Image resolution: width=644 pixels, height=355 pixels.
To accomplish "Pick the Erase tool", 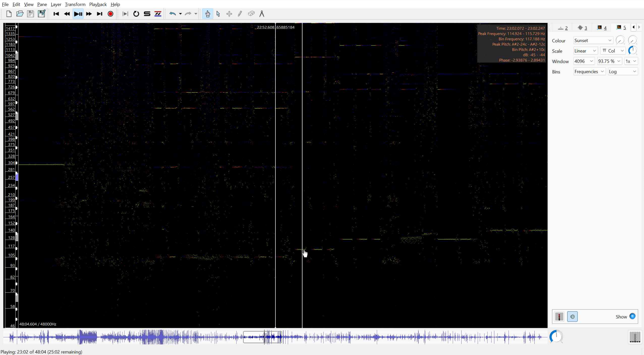I will (251, 13).
